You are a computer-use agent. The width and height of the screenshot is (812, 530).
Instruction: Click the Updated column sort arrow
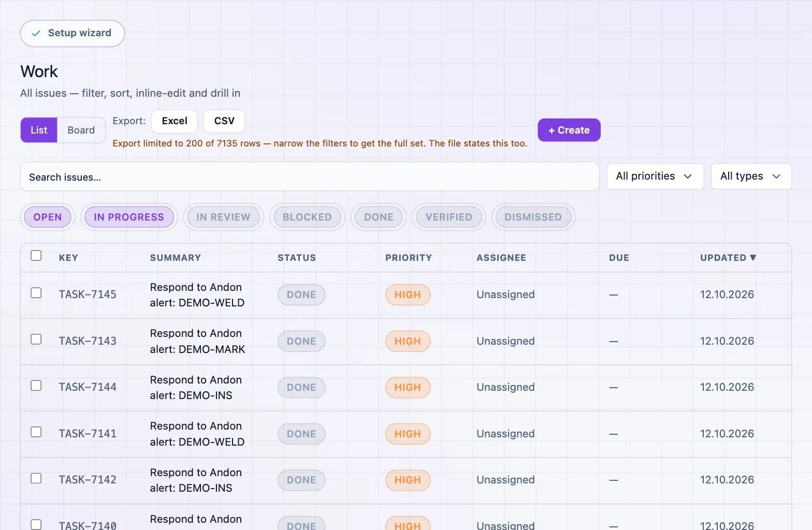753,257
